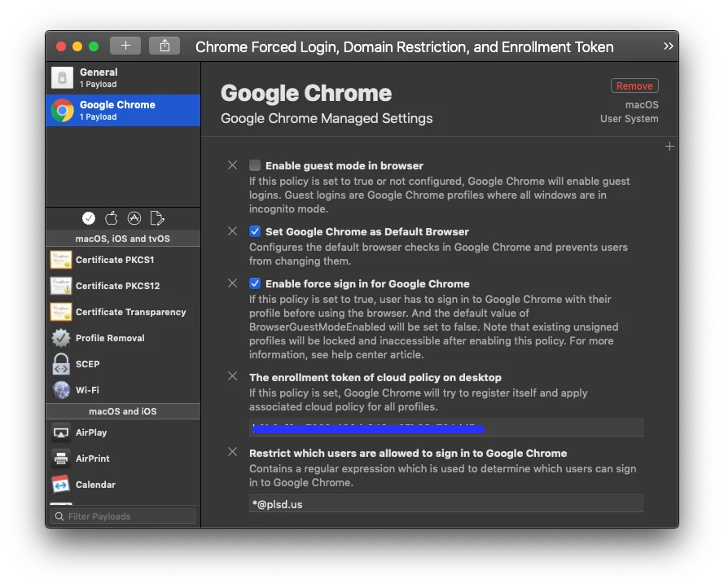The image size is (724, 588).
Task: Uncheck Set Google Chrome as Default Browser
Action: point(255,231)
